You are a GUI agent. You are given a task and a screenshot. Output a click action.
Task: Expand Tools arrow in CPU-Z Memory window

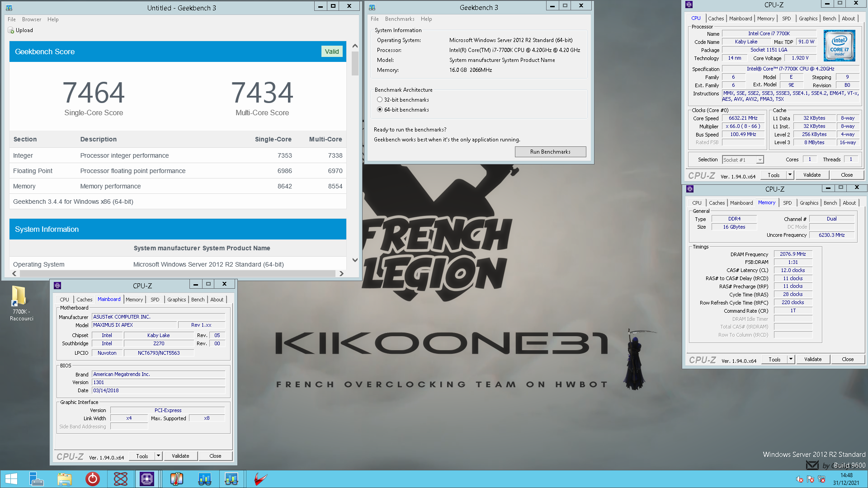click(x=791, y=359)
